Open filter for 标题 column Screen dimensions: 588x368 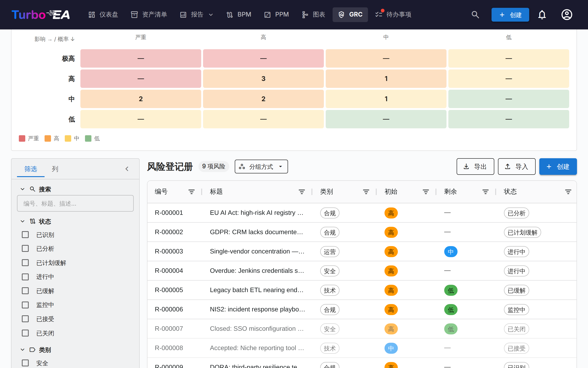click(x=302, y=192)
